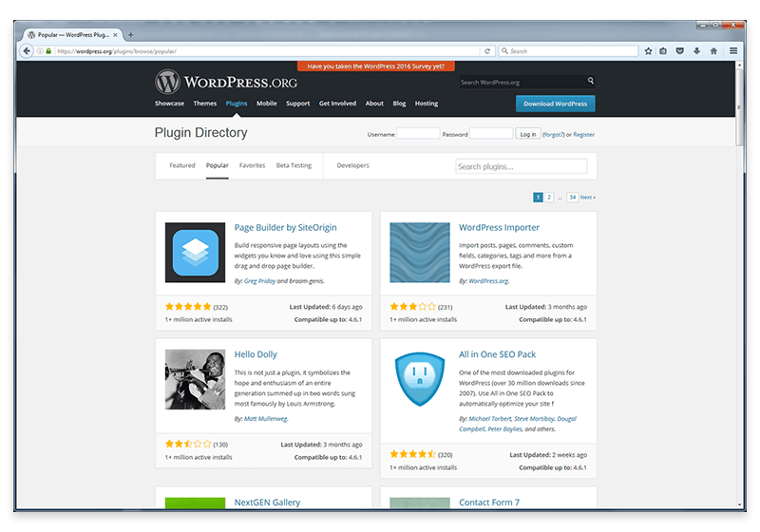Screen dimensions: 760x532
Task: Click current pagination page 1
Action: [538, 198]
